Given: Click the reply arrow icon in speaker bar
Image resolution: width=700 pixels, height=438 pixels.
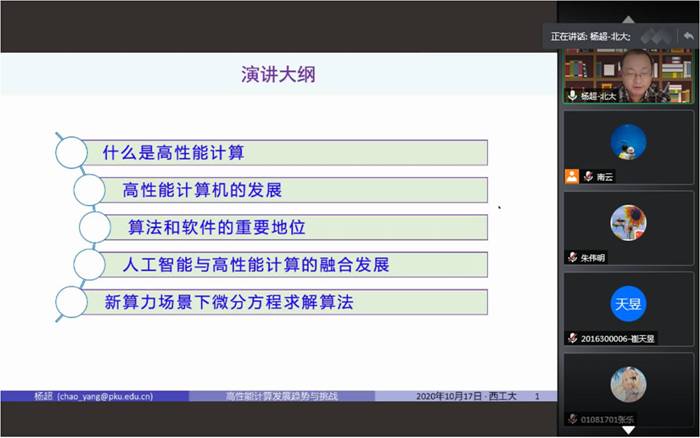Looking at the screenshot, I should [687, 36].
